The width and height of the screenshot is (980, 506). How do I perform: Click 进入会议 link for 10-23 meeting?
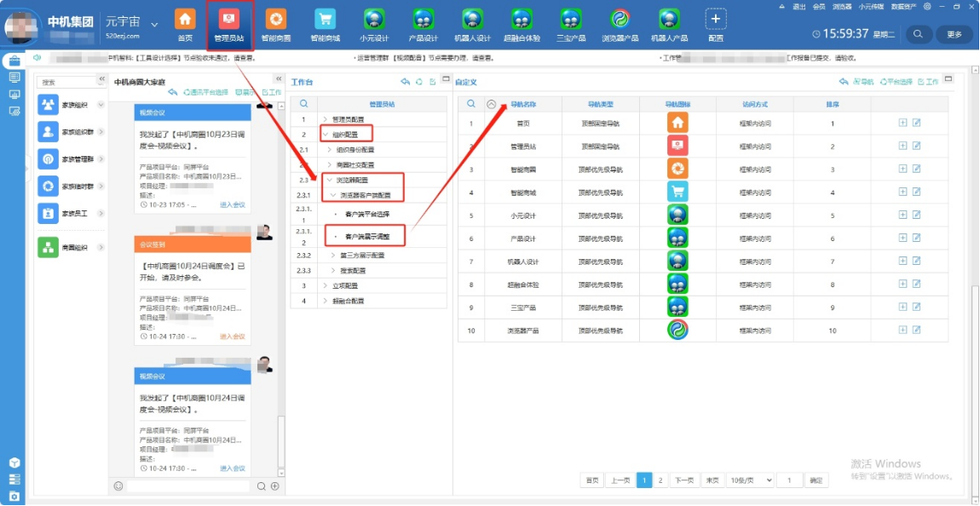(233, 204)
